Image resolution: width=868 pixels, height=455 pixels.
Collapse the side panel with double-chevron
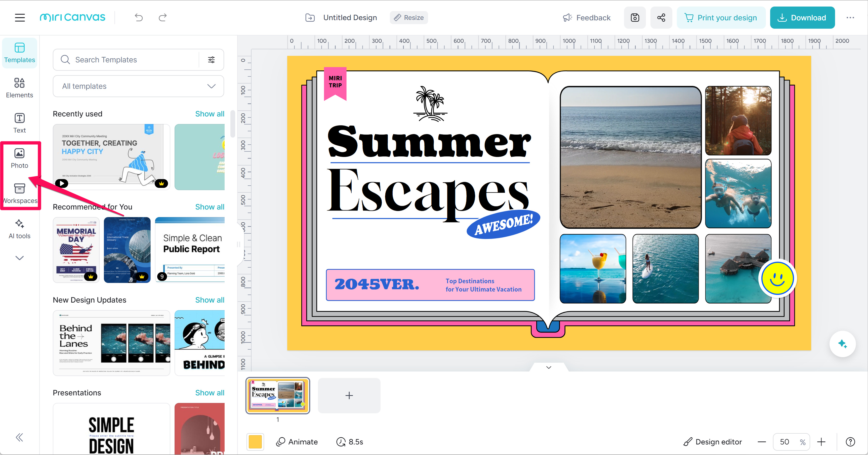click(x=20, y=437)
